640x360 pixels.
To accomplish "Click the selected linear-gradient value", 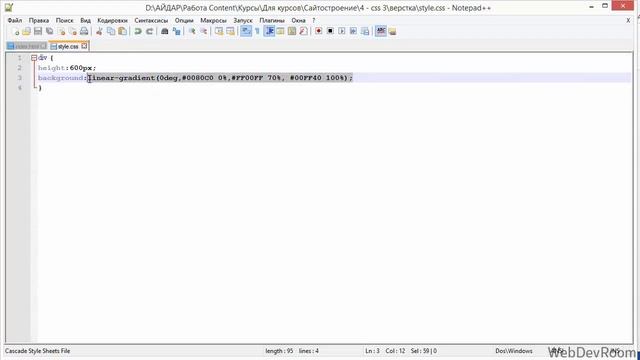I will (220, 78).
